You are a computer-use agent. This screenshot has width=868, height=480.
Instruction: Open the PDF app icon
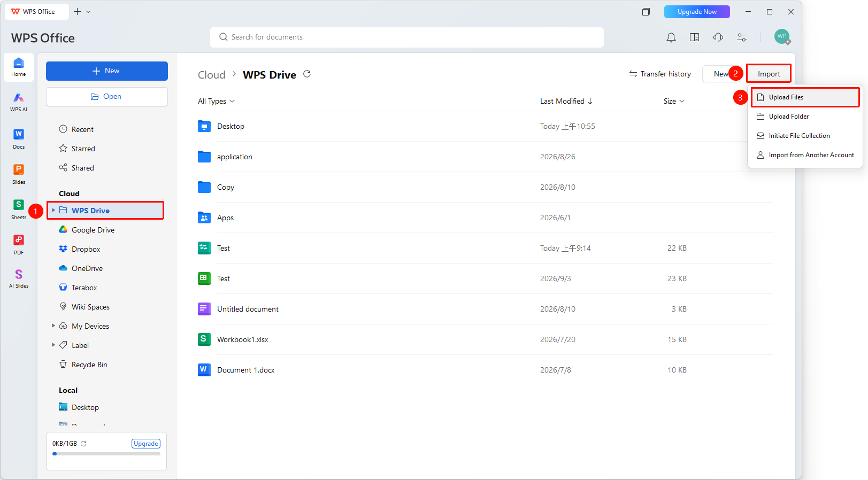pos(19,244)
